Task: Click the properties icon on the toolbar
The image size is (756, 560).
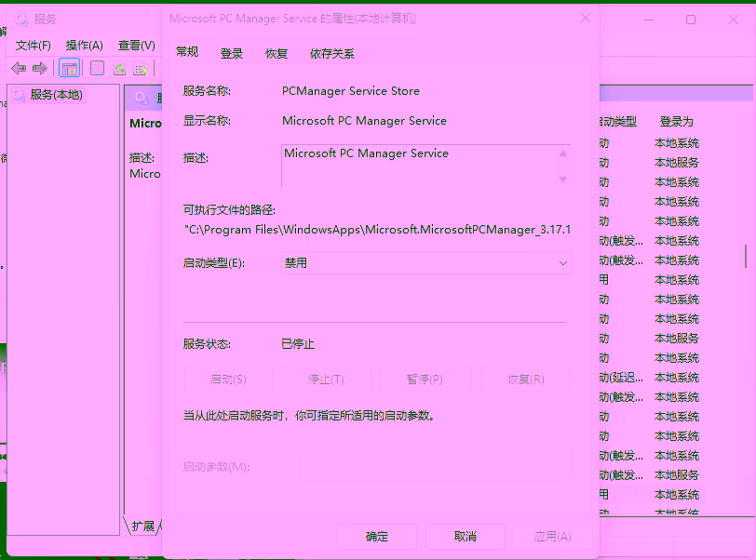Action: coord(97,67)
